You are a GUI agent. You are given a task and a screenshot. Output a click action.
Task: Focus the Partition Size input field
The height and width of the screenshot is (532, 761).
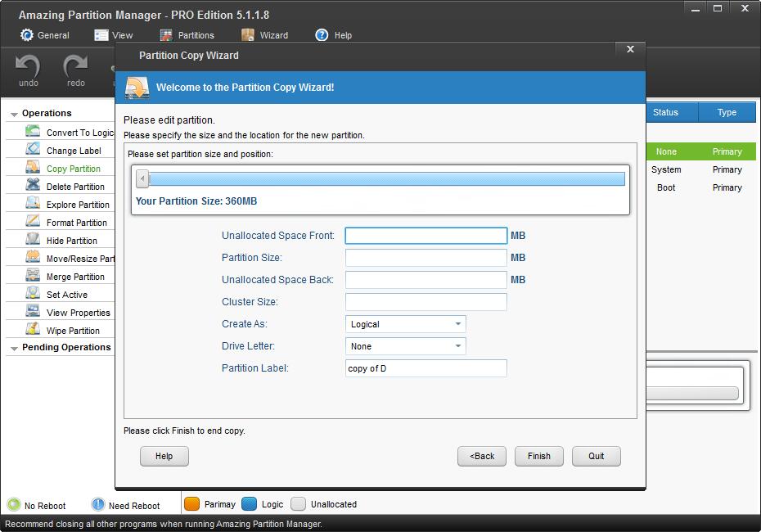coord(426,258)
